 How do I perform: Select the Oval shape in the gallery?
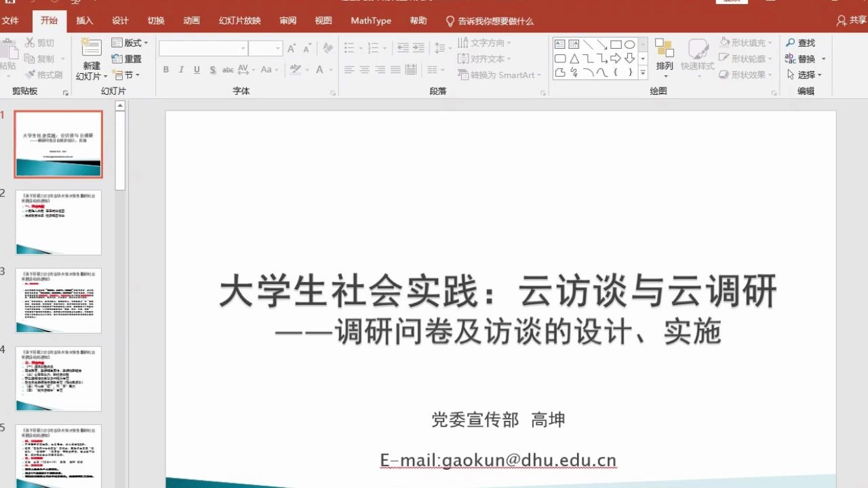[x=629, y=45]
